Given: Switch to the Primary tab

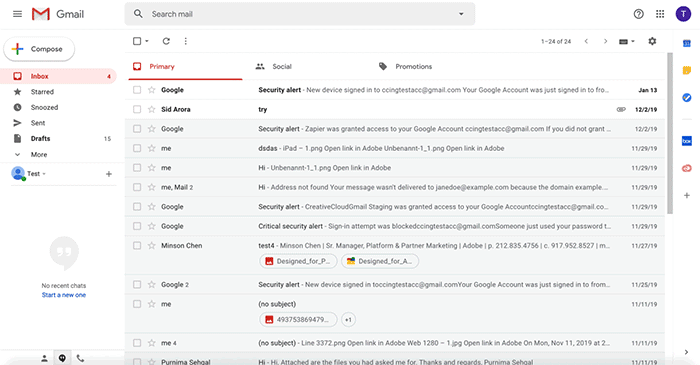Looking at the screenshot, I should [x=185, y=66].
